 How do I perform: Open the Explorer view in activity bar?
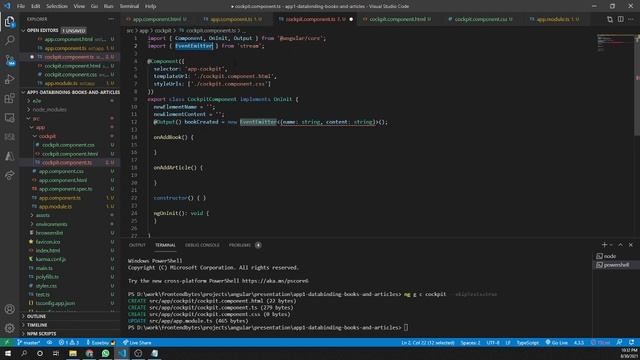pyautogui.click(x=9, y=21)
